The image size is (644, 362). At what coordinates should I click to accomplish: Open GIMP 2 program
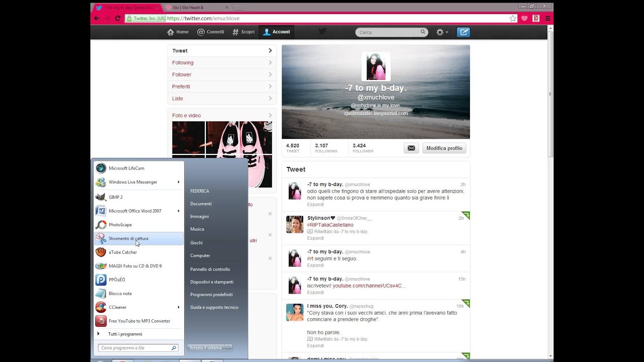click(x=139, y=197)
